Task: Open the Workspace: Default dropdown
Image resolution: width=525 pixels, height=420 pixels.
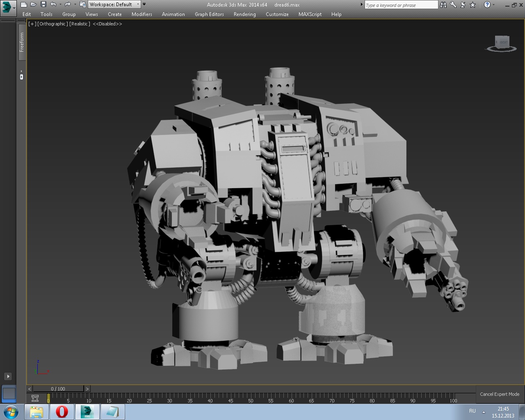Action: (x=114, y=5)
